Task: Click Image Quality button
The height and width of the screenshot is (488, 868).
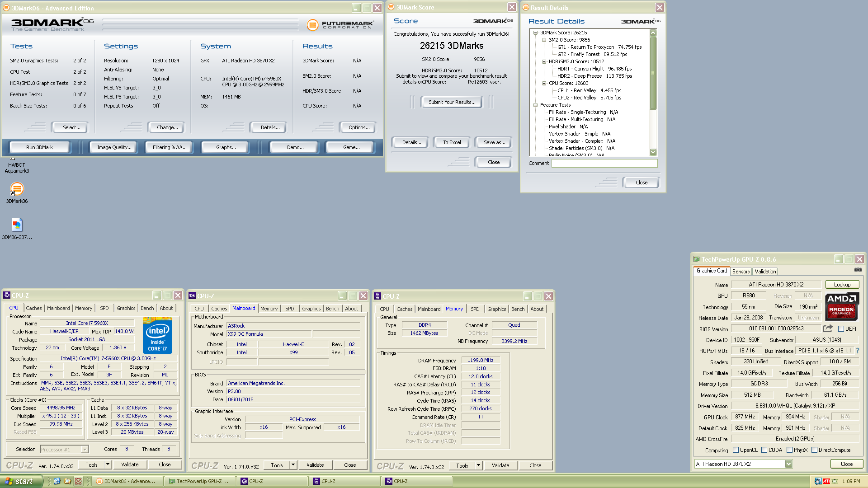Action: [114, 147]
